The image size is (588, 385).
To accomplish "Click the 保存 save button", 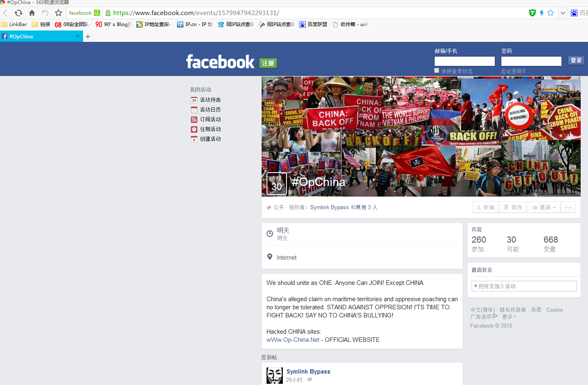I will pyautogui.click(x=513, y=207).
